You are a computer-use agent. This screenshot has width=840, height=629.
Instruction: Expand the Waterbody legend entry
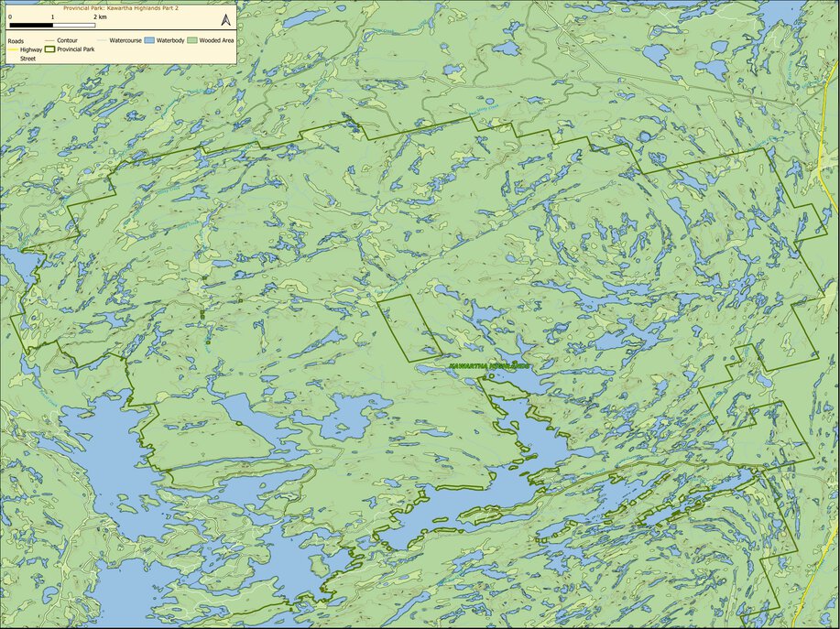169,41
